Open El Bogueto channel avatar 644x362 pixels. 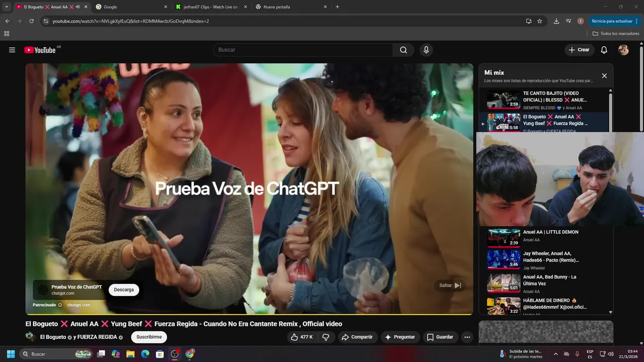(31, 337)
